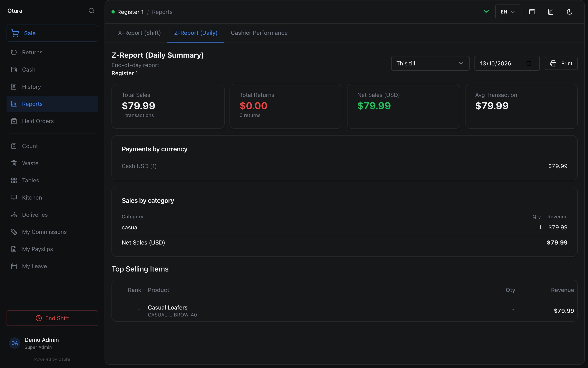Image resolution: width=588 pixels, height=368 pixels.
Task: Click the DA user avatar
Action: coord(14,343)
